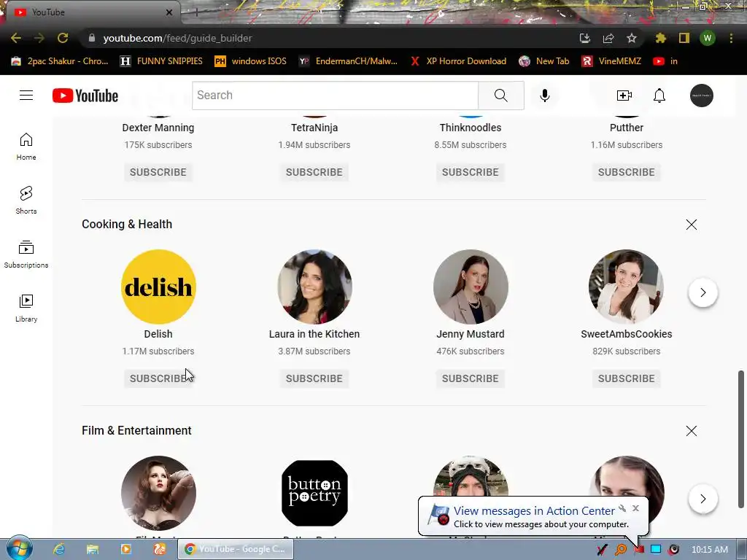
Task: Open Jenny Mustard's channel avatar
Action: 471,287
